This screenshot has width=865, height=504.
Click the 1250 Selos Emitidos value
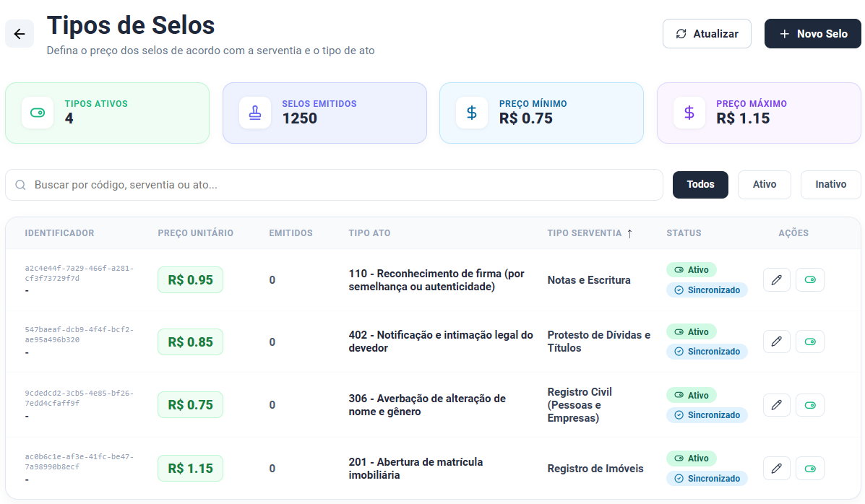(300, 118)
